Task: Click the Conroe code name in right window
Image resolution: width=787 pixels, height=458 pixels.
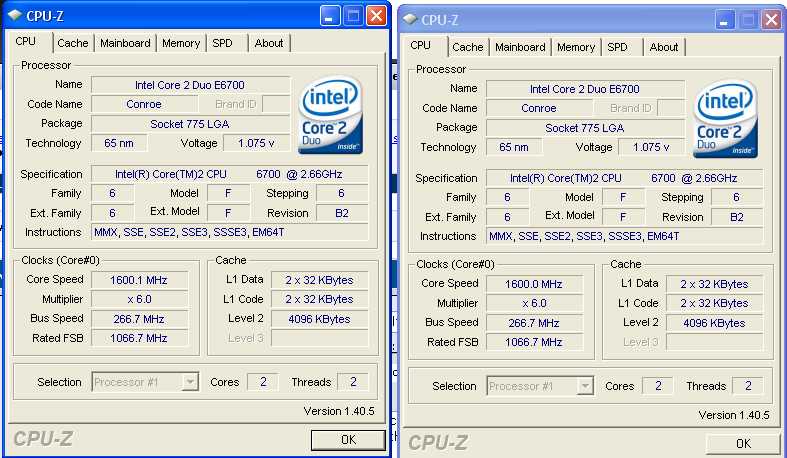Action: click(x=539, y=108)
